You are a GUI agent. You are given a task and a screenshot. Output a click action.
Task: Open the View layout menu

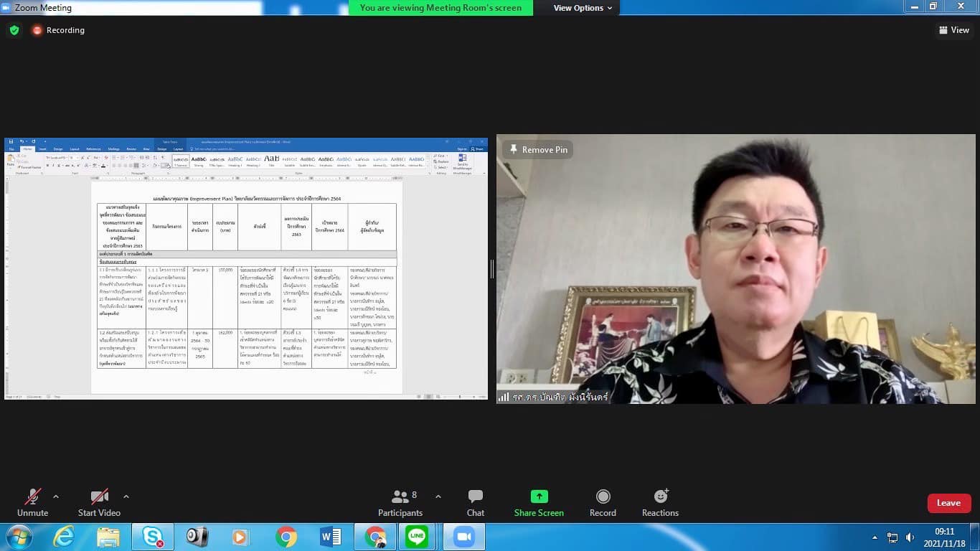tap(953, 30)
